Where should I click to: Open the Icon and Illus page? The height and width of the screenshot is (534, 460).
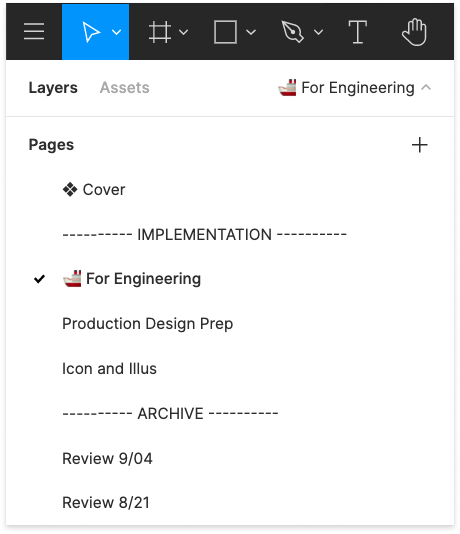tap(230, 368)
